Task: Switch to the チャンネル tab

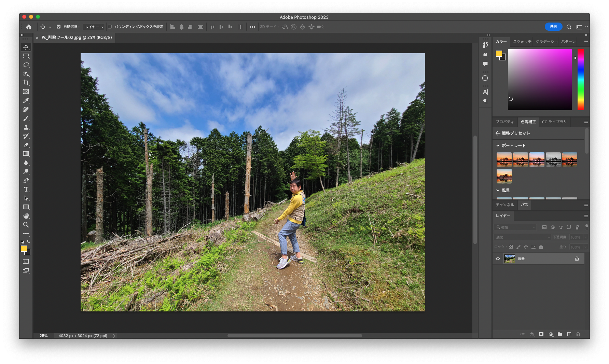Action: (505, 205)
